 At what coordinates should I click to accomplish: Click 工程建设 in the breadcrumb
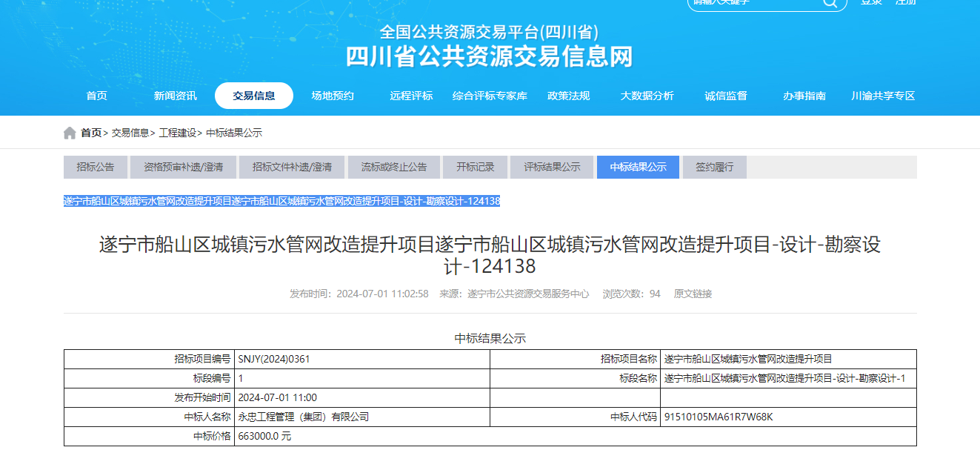pos(178,133)
